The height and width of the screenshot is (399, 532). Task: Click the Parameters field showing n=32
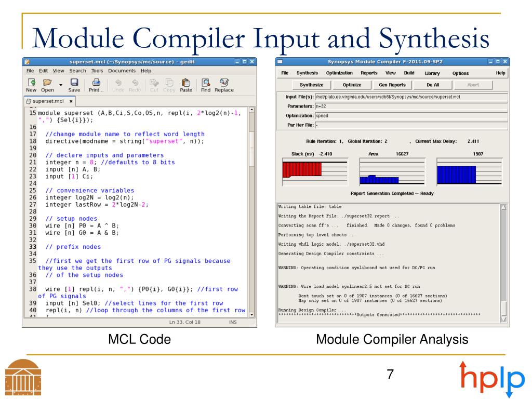click(x=411, y=106)
